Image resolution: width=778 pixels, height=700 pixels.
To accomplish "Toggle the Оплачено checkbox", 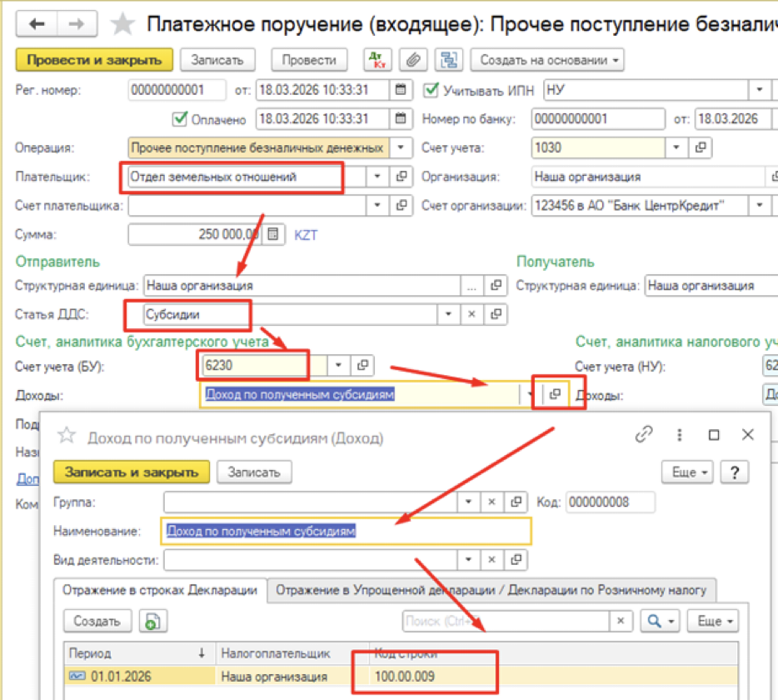I will pyautogui.click(x=178, y=119).
